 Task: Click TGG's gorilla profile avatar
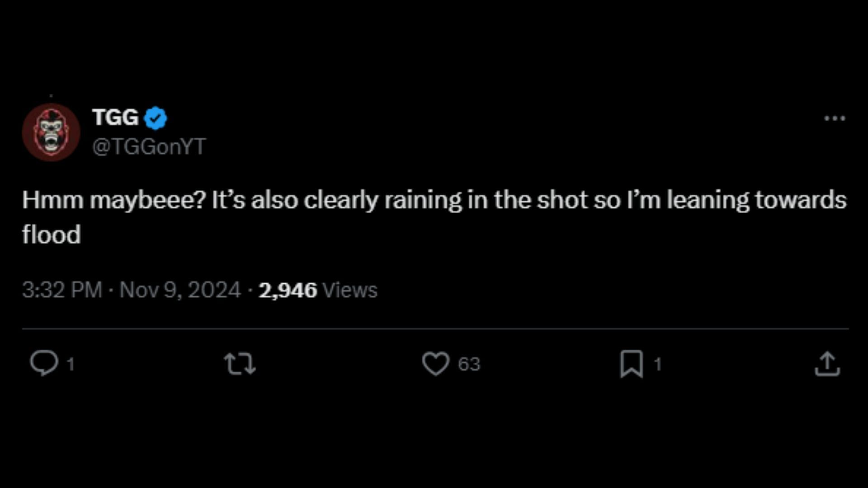coord(51,132)
